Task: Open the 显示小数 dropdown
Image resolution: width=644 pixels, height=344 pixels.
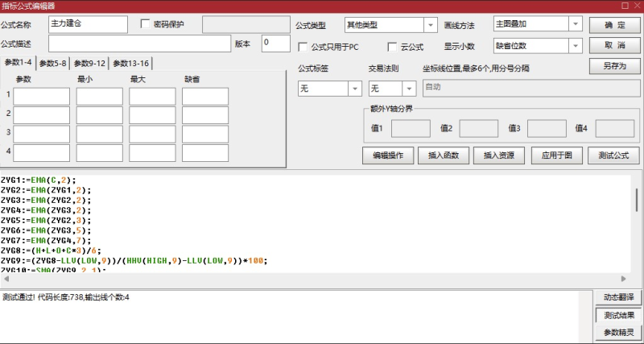Action: click(x=538, y=46)
